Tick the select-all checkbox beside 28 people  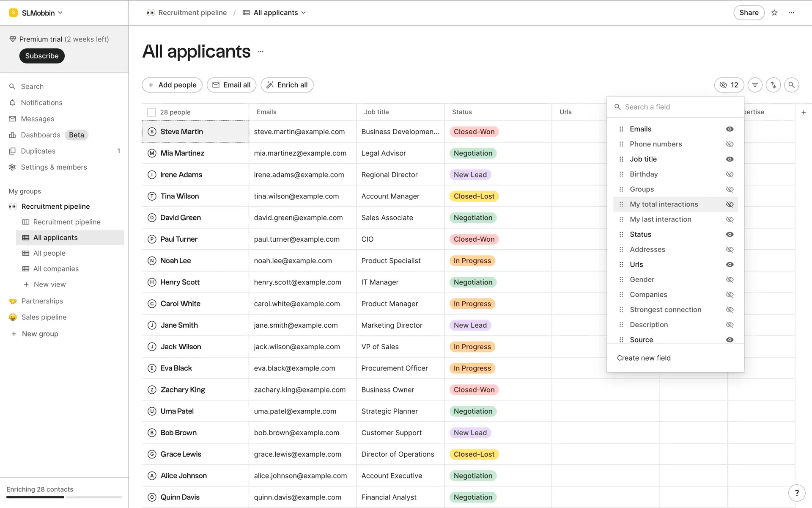point(151,112)
